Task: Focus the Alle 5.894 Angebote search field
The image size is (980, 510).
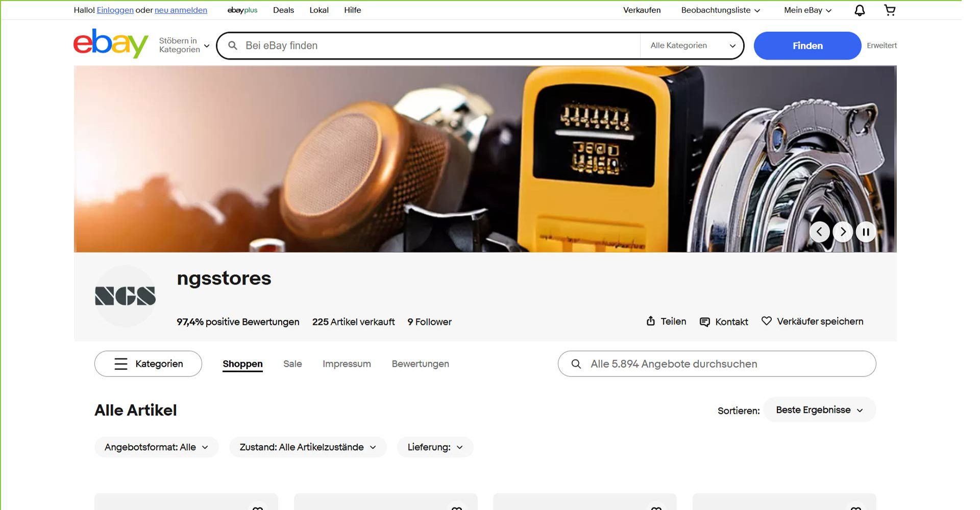Action: tap(725, 364)
